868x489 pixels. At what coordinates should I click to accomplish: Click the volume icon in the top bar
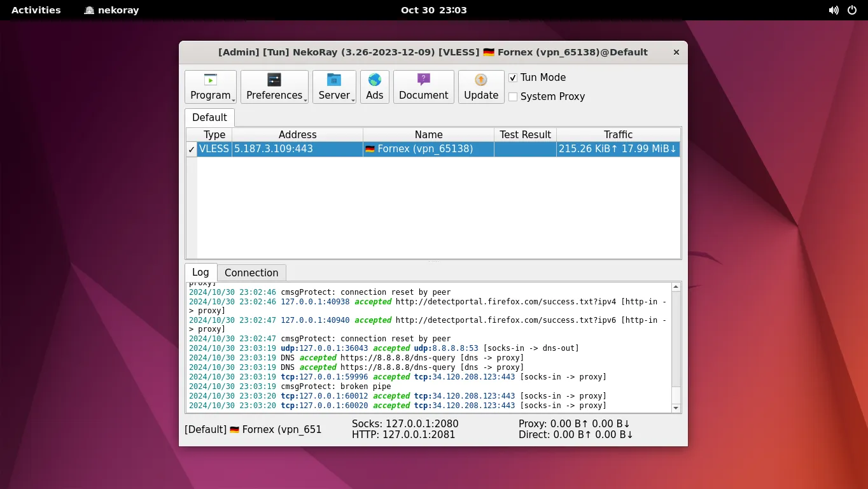[x=834, y=10]
